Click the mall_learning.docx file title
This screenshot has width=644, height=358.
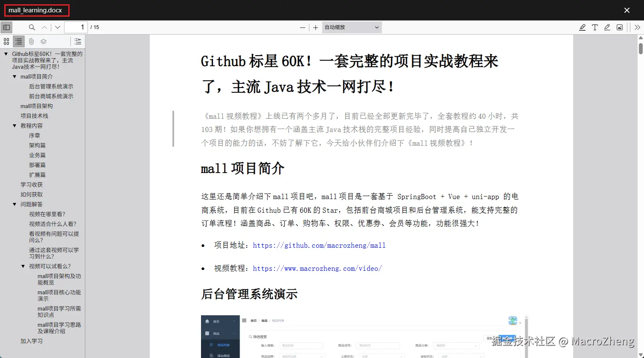coord(35,10)
